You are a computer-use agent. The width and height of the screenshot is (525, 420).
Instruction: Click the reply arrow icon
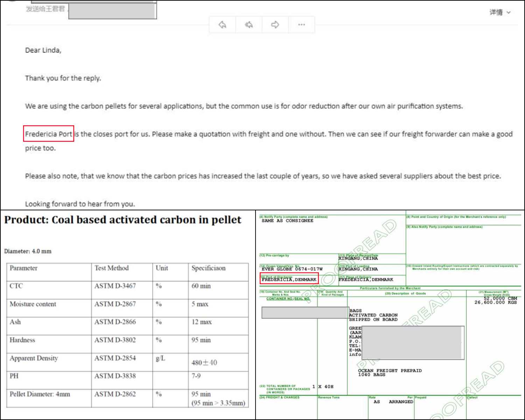click(x=223, y=24)
